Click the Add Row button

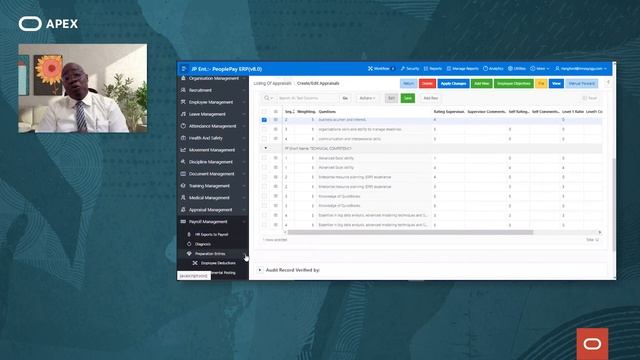tap(431, 98)
